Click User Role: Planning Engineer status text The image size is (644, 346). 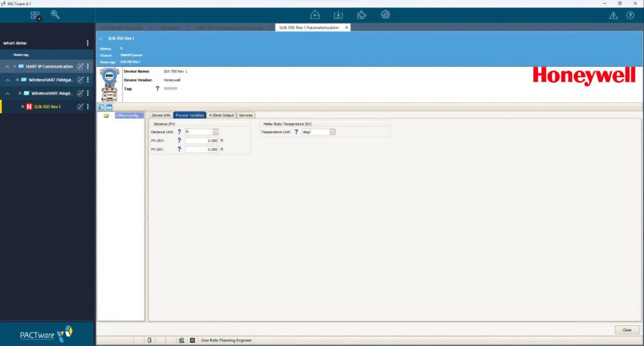226,340
